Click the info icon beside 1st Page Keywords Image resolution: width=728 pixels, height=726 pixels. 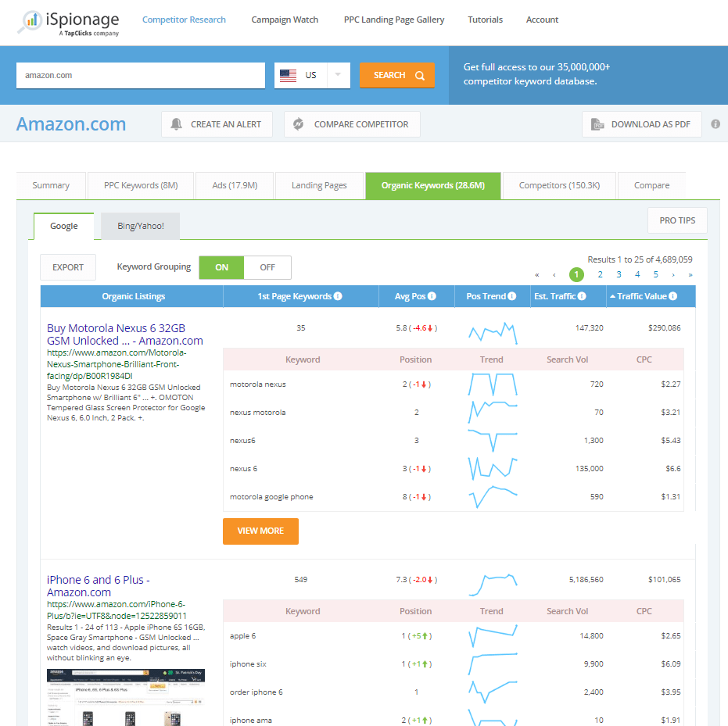[338, 296]
